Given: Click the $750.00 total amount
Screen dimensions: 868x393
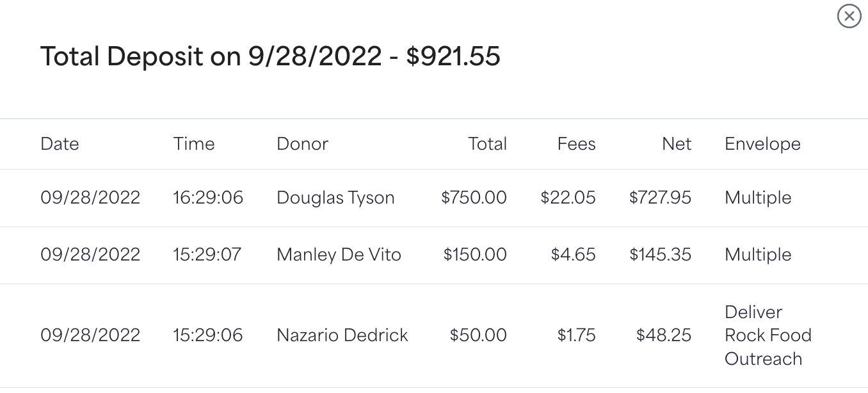Looking at the screenshot, I should coord(474,198).
